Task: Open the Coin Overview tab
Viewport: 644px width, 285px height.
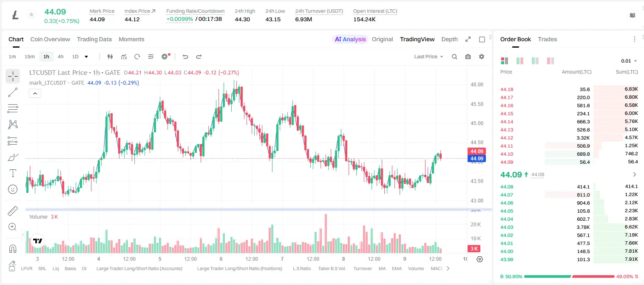Action: tap(50, 39)
